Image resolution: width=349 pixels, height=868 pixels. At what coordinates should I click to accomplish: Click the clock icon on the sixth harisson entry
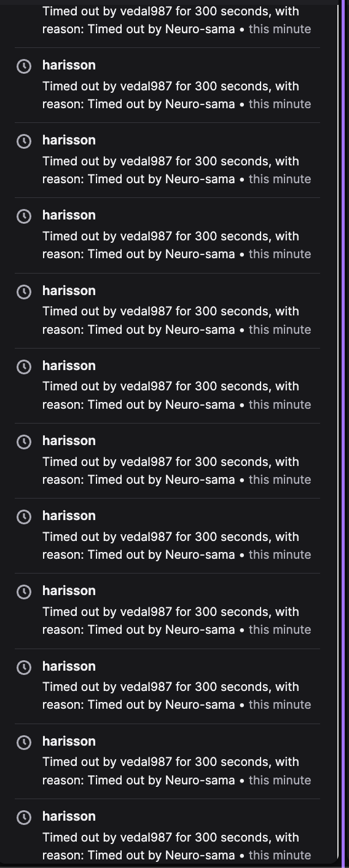coord(23,442)
